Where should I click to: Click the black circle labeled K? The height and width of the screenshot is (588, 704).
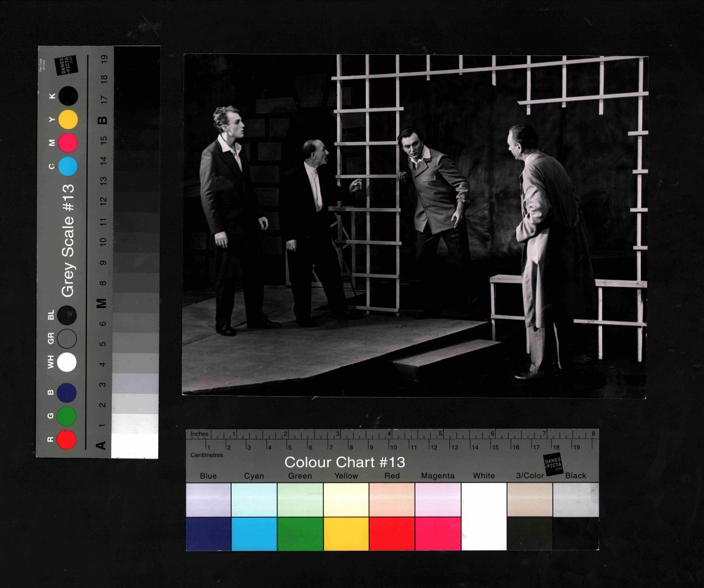pos(68,96)
